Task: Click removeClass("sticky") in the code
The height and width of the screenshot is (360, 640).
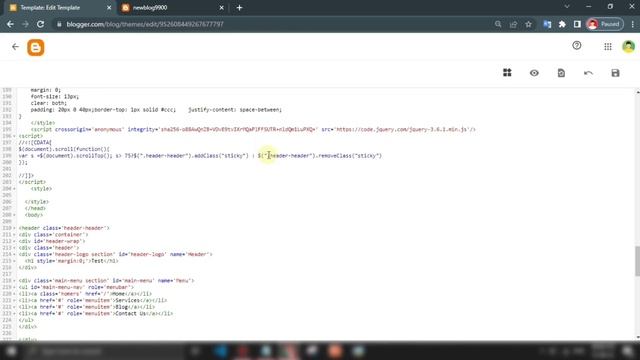Action: [x=350, y=156]
